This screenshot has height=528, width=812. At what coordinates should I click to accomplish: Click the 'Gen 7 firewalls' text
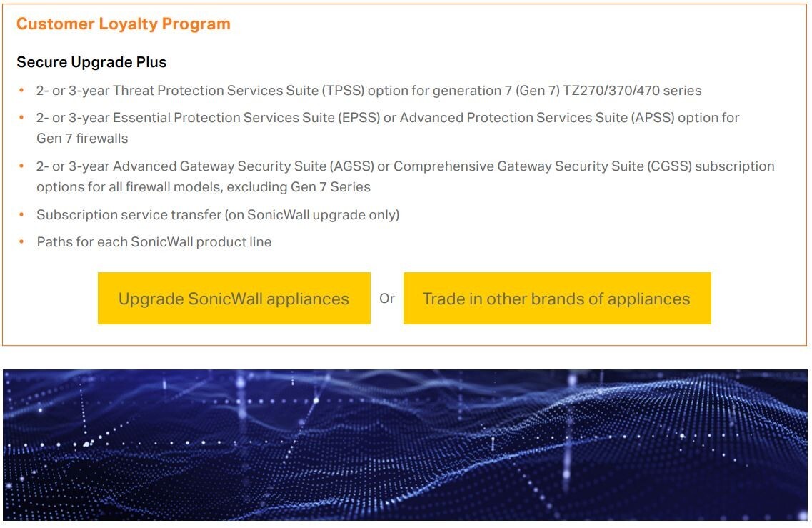(82, 138)
